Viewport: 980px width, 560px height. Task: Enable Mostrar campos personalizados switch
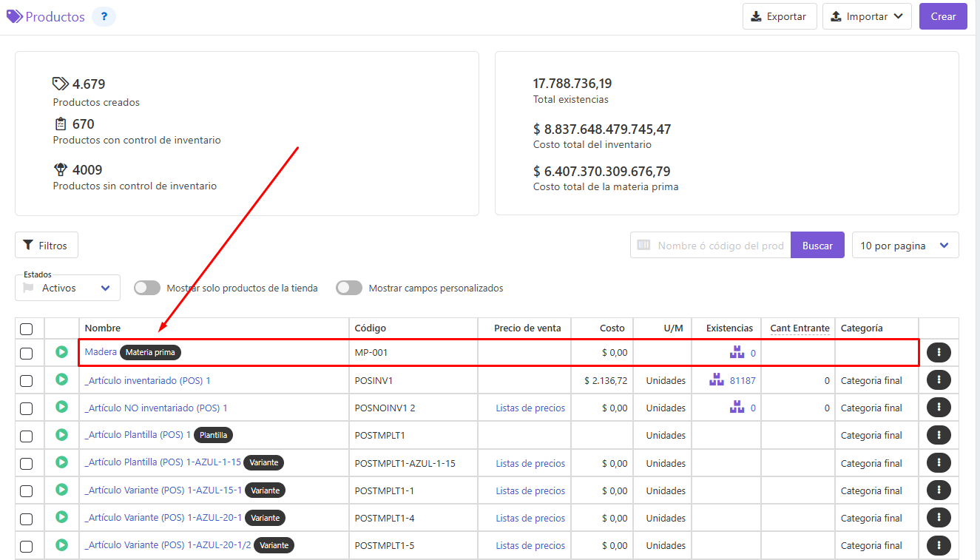(349, 288)
